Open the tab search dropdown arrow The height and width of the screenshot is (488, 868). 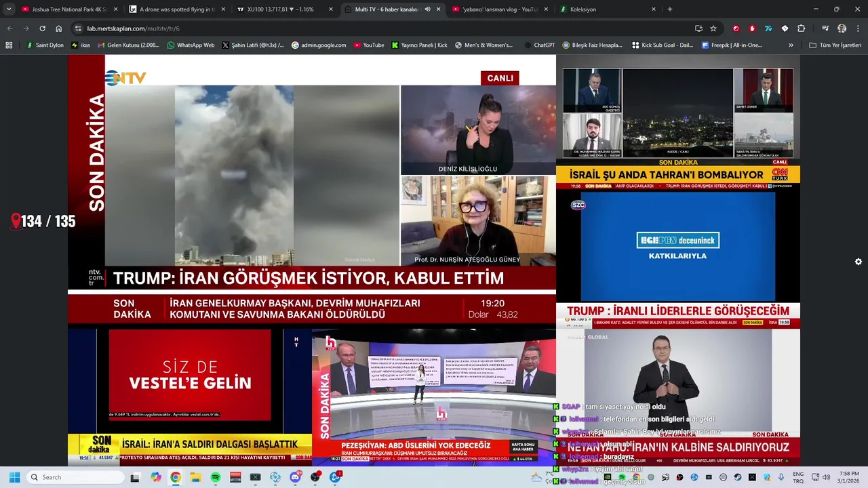[x=9, y=9]
